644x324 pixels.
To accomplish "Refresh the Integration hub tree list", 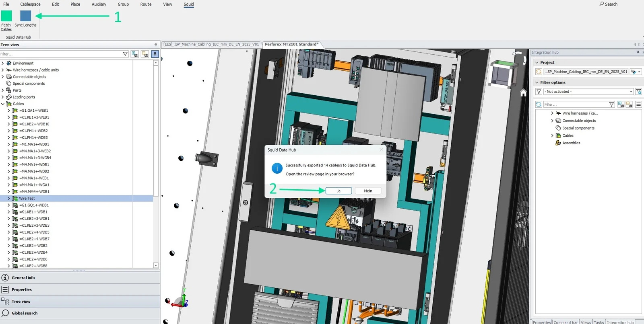I will [539, 104].
